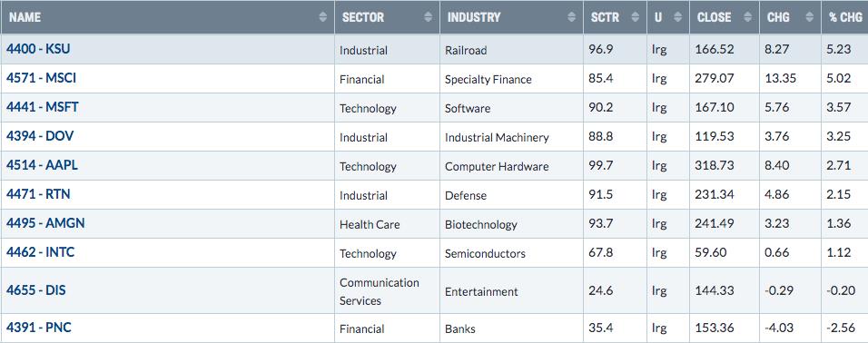Open the 4462 - INTC link
Image resolution: width=868 pixels, height=343 pixels.
point(41,252)
